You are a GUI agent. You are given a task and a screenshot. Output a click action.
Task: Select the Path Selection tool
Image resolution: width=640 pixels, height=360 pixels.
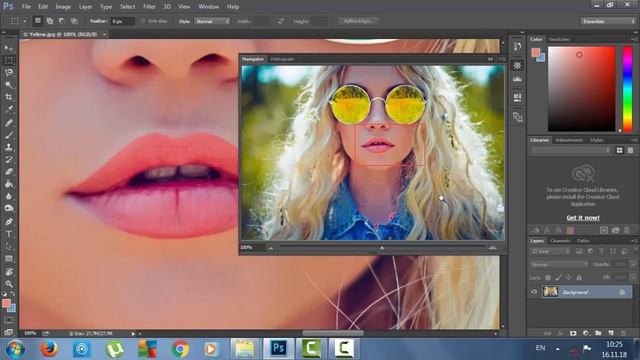tap(9, 246)
